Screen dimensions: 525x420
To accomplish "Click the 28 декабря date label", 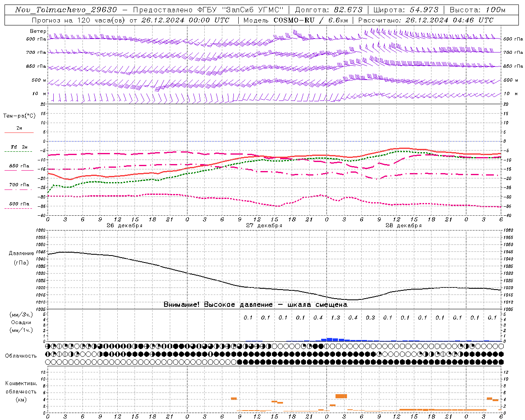I will click(x=403, y=226).
